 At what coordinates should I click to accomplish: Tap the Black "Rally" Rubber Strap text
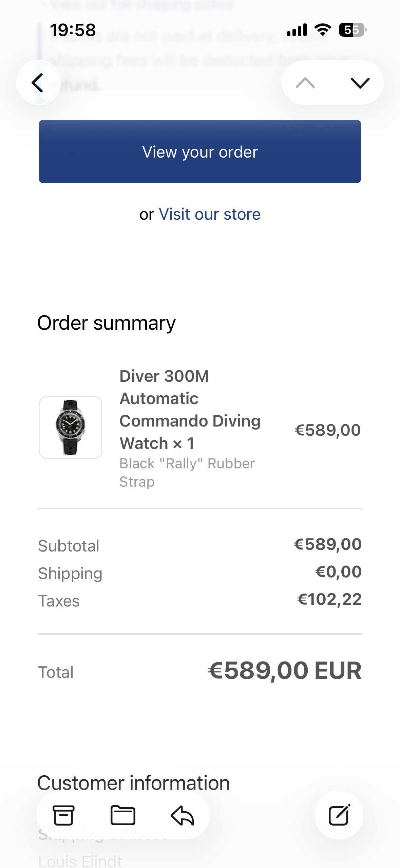187,472
